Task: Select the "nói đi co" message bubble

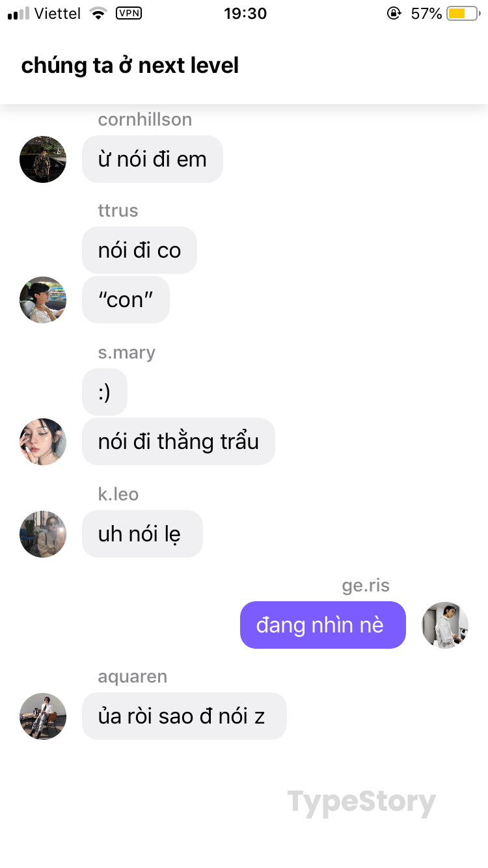Action: click(139, 251)
